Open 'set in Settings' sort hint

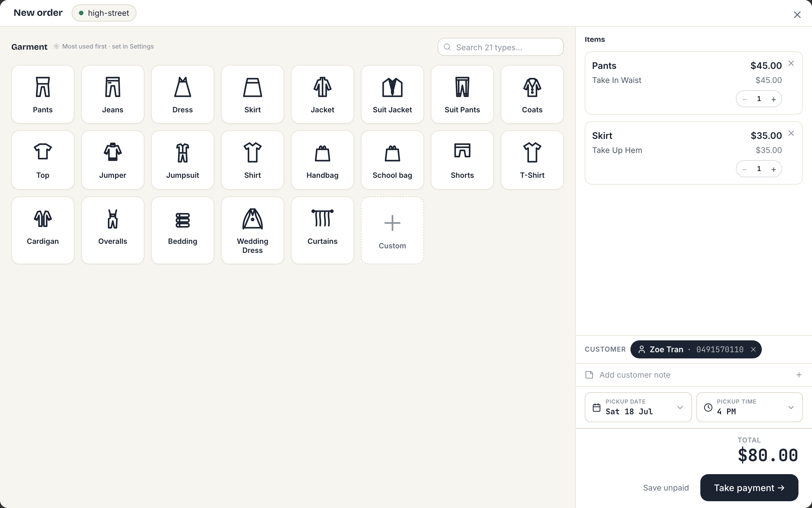(x=133, y=46)
